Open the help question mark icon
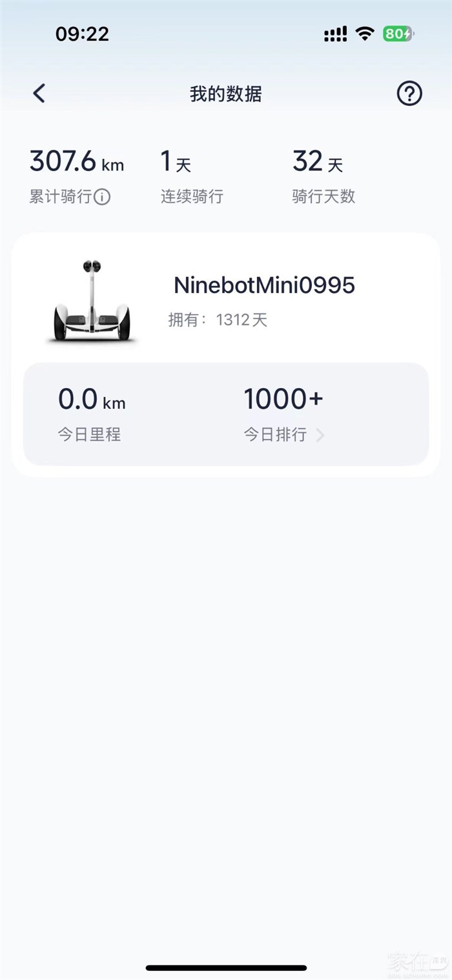 409,94
